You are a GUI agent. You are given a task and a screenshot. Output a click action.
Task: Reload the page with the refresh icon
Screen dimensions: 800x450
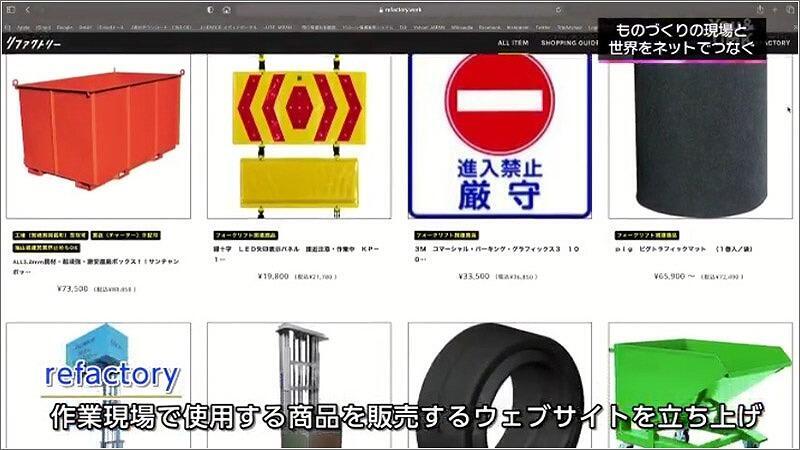(x=559, y=10)
